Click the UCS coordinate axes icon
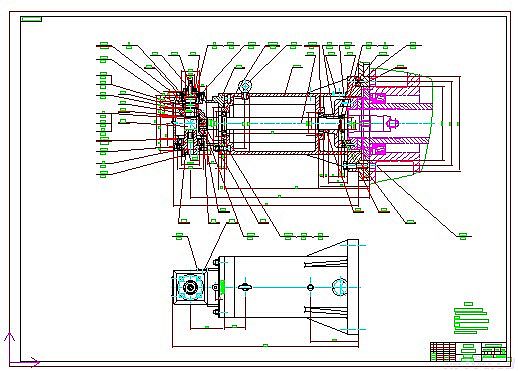The width and height of the screenshot is (518, 371). 21,349
